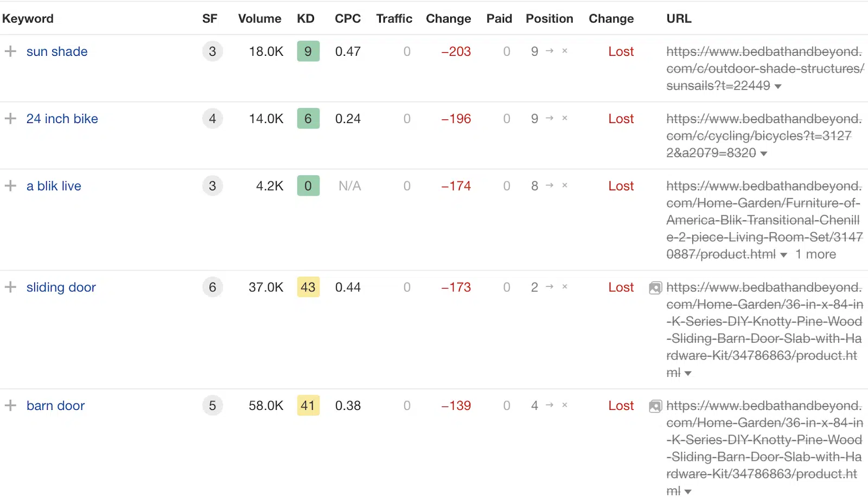Click SF badge 3 for sun shade

click(212, 52)
